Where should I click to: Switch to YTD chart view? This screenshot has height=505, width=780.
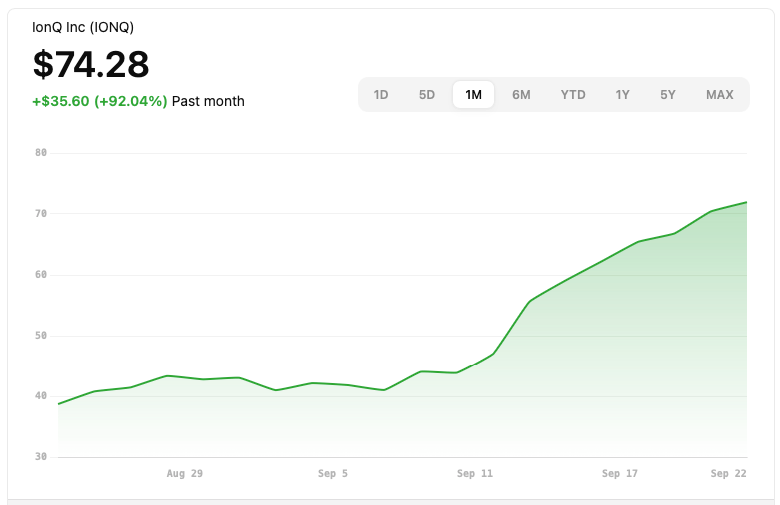tap(573, 95)
